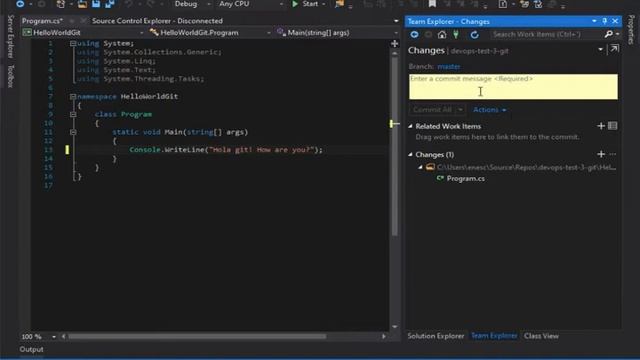The height and width of the screenshot is (360, 640).
Task: Click in the commit message box
Action: (x=513, y=87)
